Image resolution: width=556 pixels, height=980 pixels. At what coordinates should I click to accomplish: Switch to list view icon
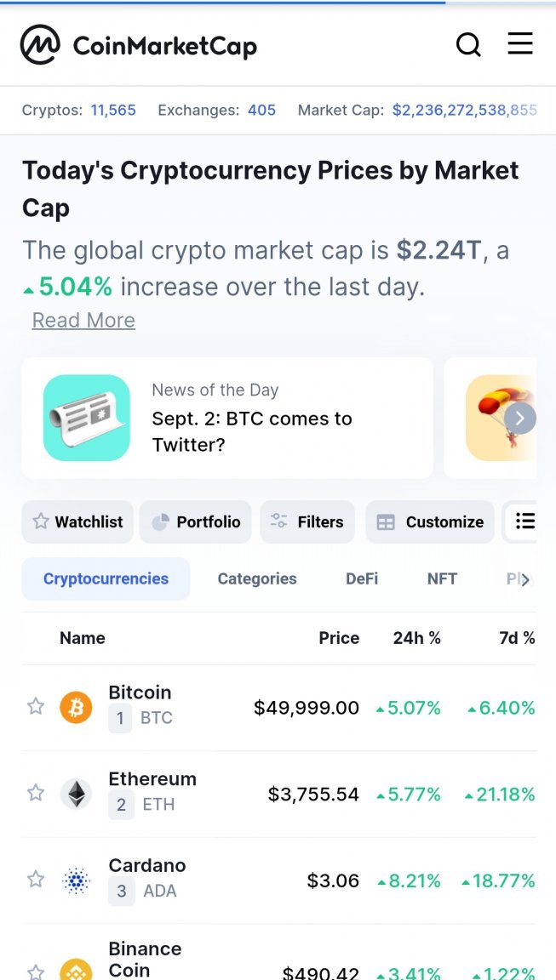click(x=524, y=521)
